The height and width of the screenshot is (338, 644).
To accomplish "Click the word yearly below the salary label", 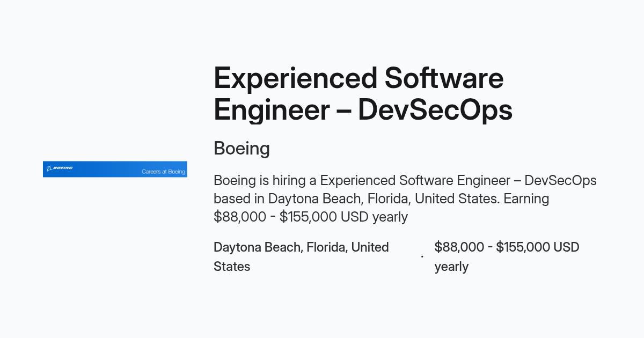I will (x=451, y=267).
